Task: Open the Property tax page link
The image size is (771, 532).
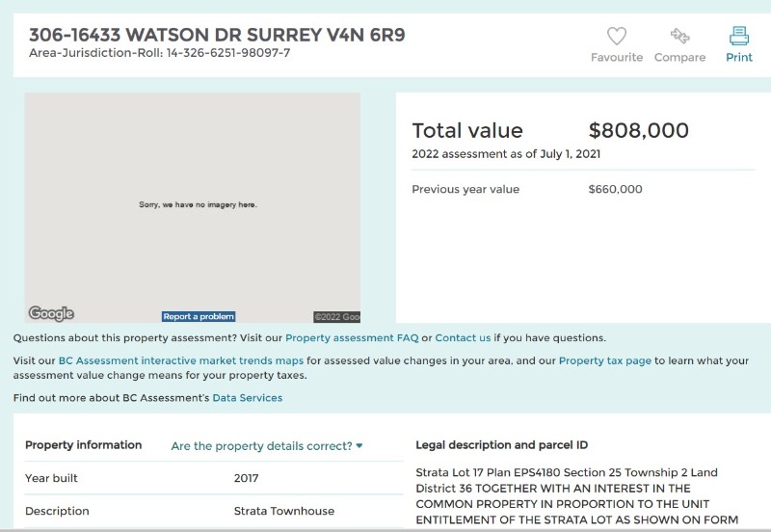Action: pos(605,360)
